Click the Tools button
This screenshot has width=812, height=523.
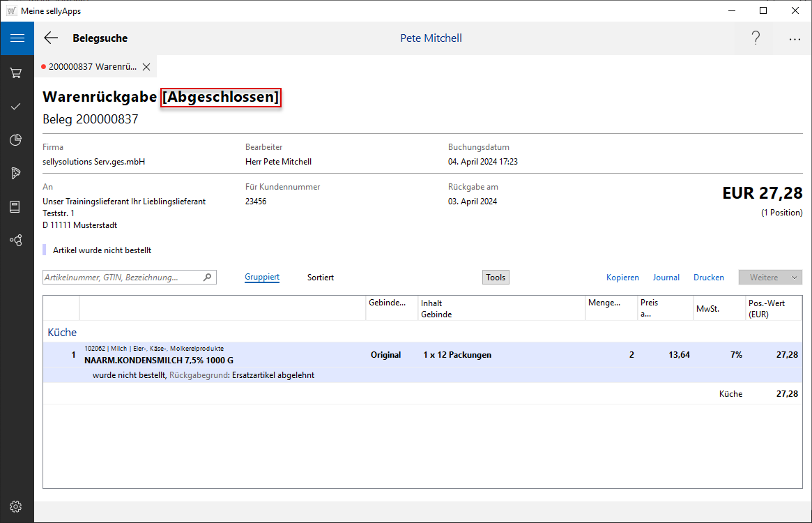(x=496, y=278)
